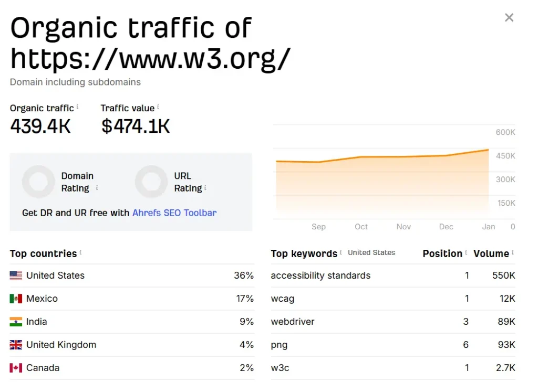Viewport: 538px width, 392px height.
Task: Click the Jan point on traffic chart
Action: coord(488,150)
